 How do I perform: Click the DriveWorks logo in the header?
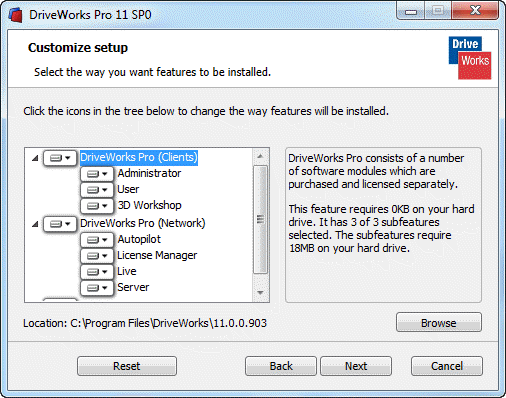[x=470, y=58]
